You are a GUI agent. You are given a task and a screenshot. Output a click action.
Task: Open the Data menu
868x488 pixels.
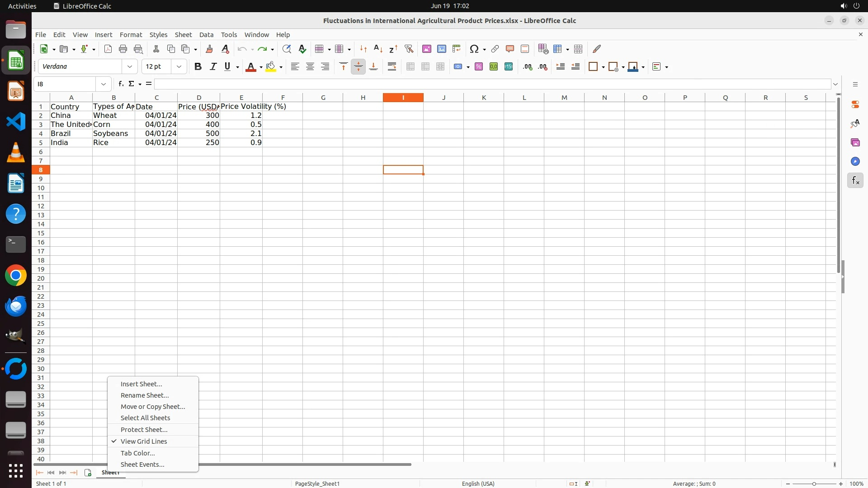pos(206,35)
